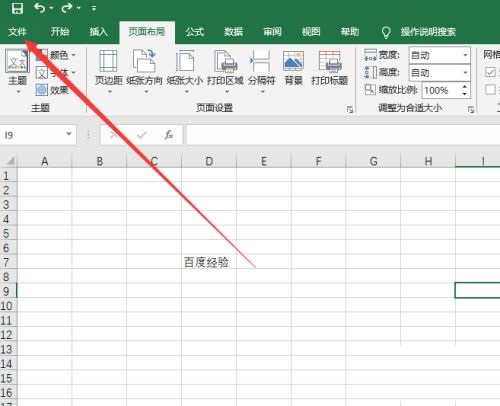Click the width icon beside 宽度
Screen dimensions: 500x406
coord(370,55)
